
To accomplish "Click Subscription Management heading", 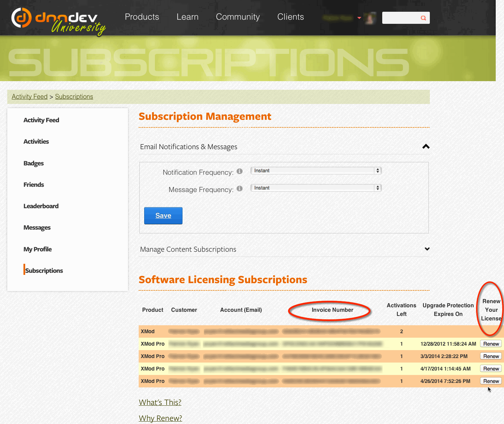I will (205, 116).
